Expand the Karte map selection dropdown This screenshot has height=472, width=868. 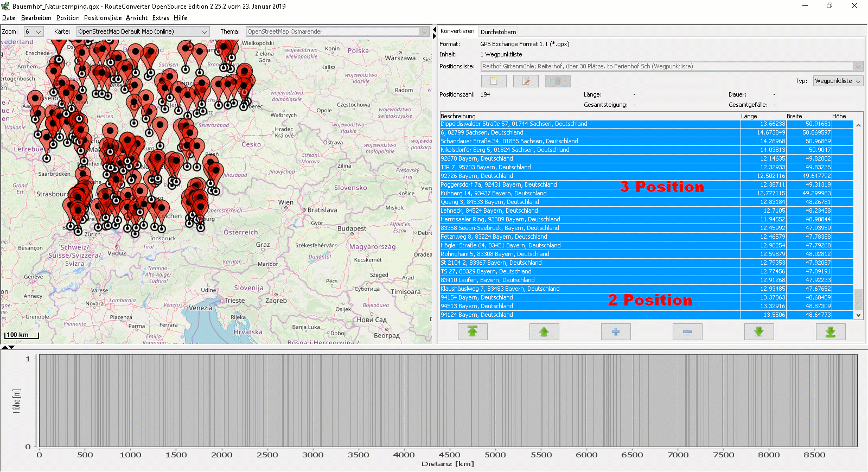click(143, 32)
